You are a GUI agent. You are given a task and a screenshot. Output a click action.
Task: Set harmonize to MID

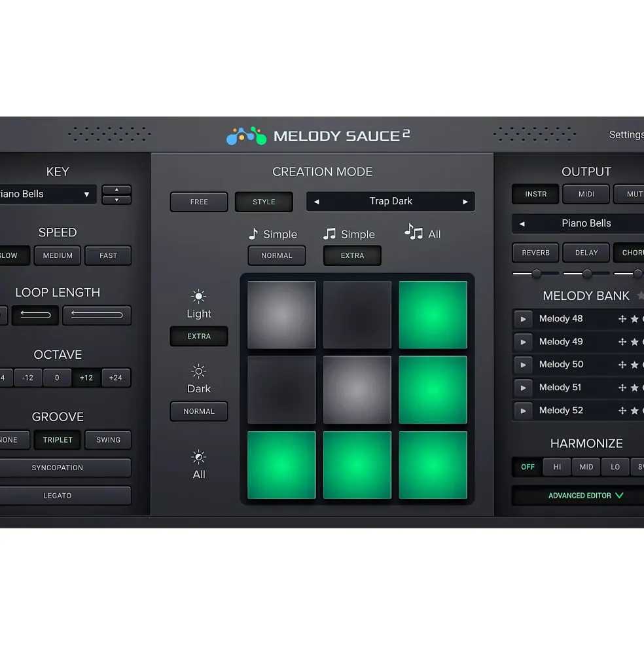(586, 467)
